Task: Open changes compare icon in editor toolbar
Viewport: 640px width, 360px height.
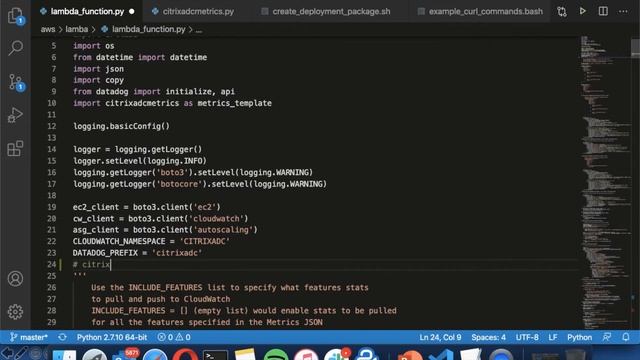Action: point(562,11)
